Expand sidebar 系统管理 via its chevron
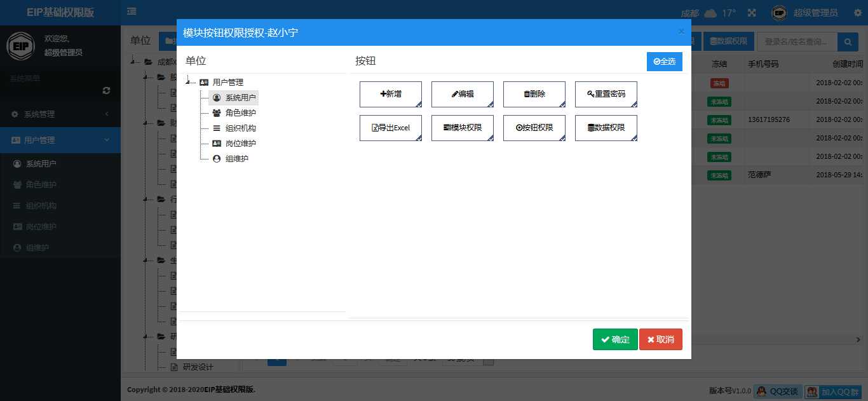868x401 pixels. click(x=107, y=114)
